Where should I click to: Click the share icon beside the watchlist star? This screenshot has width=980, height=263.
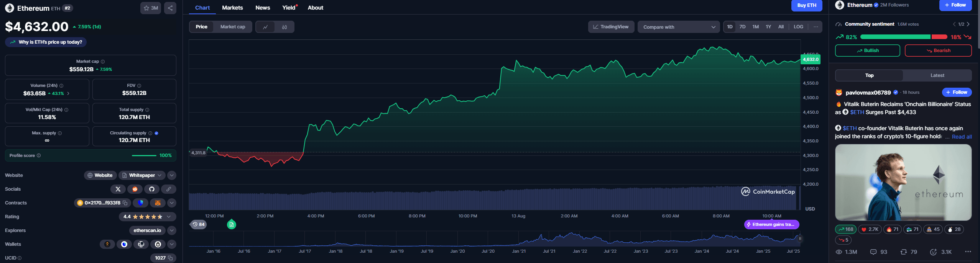170,8
